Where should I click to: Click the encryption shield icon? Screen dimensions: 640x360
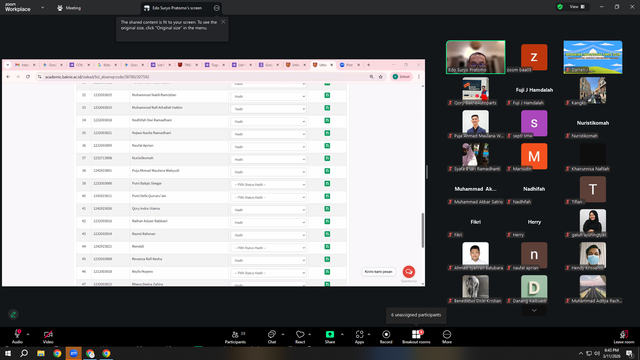(x=560, y=7)
